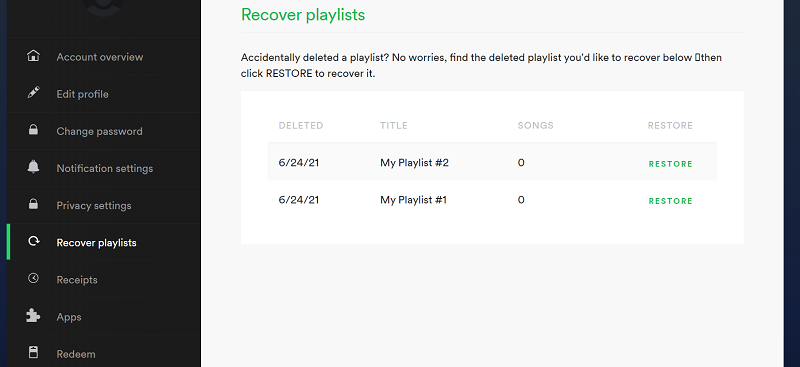Open the Account overview menu item
The width and height of the screenshot is (800, 367).
(x=100, y=57)
